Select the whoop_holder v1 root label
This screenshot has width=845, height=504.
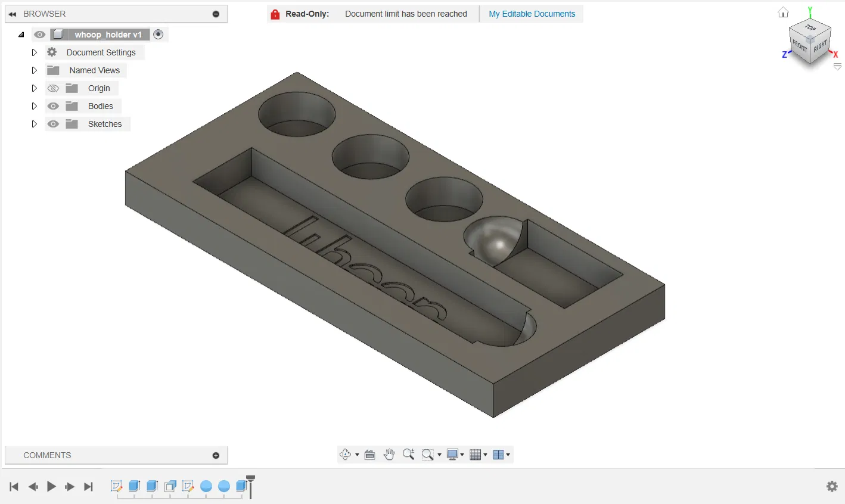coord(108,35)
